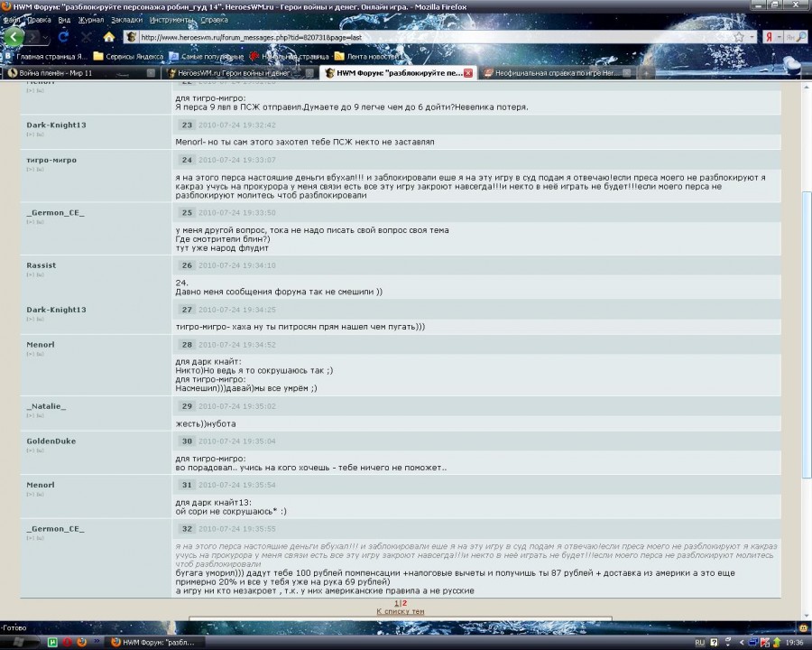Screen dimensions: 812x650
Task: Go back with the green Back arrow
Action: pos(14,36)
